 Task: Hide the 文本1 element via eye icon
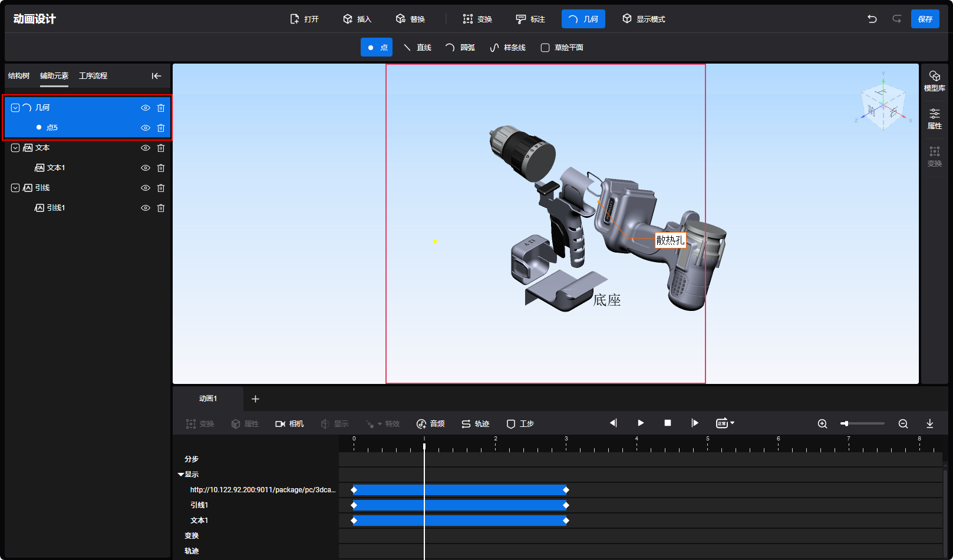(x=146, y=168)
